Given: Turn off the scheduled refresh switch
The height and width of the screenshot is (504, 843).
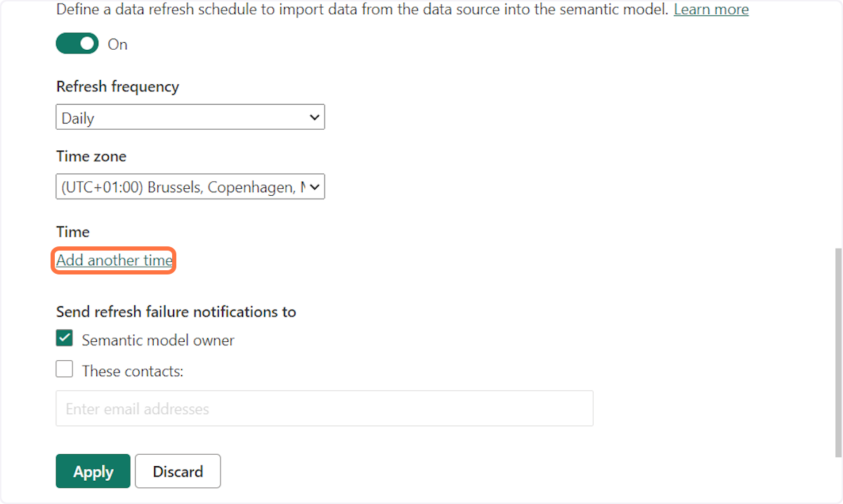Looking at the screenshot, I should pos(77,44).
